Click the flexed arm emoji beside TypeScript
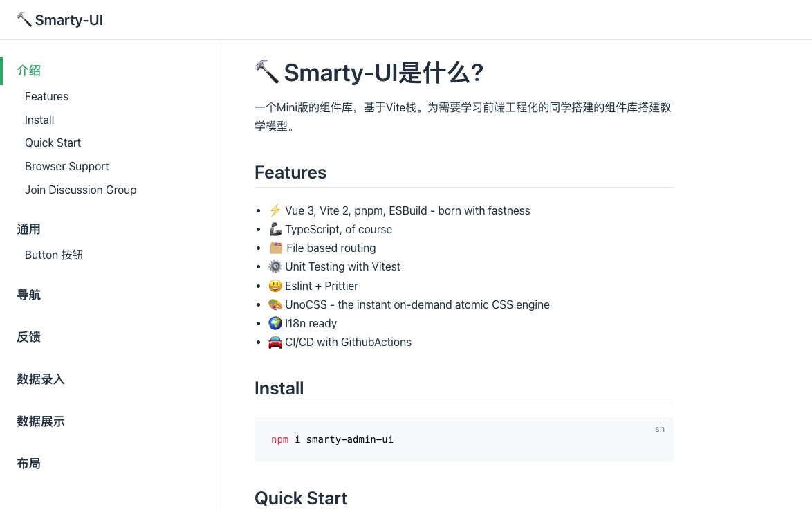Screen dimensions: 812x510 point(275,229)
